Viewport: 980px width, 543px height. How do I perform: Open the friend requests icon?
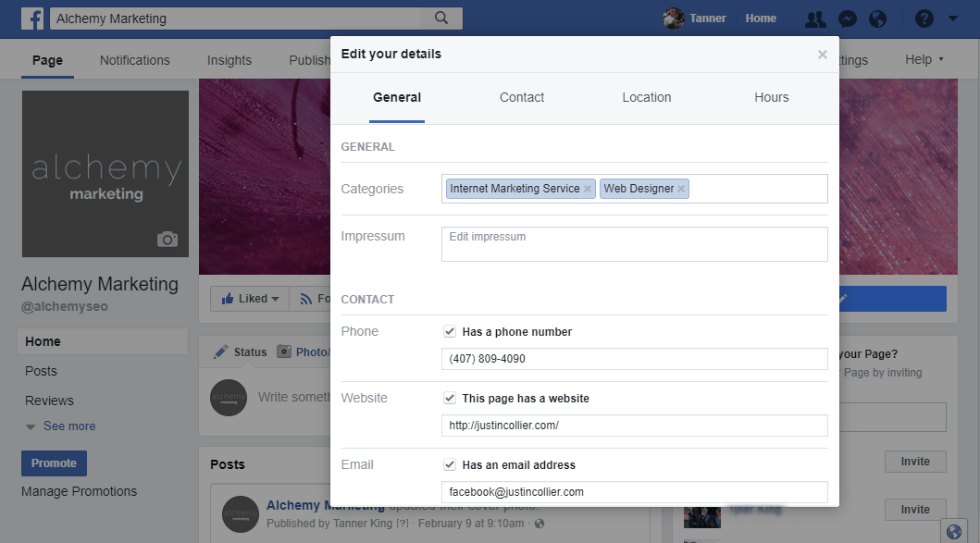click(815, 19)
